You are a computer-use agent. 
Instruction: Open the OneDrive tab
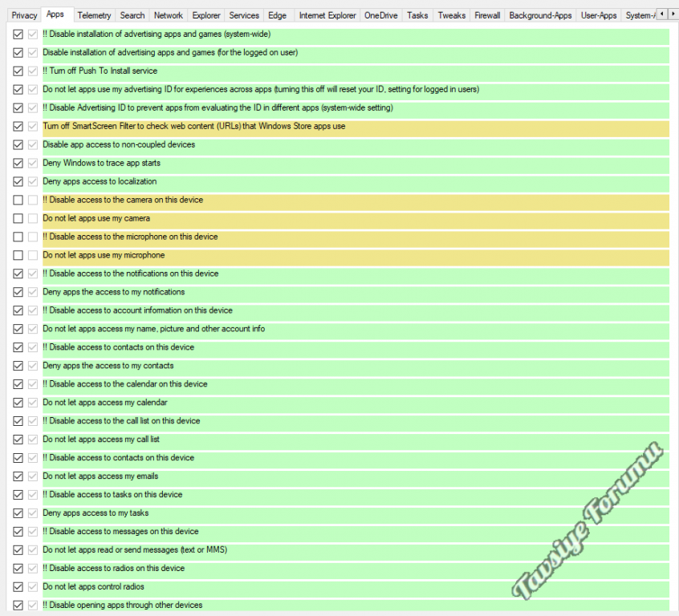380,15
